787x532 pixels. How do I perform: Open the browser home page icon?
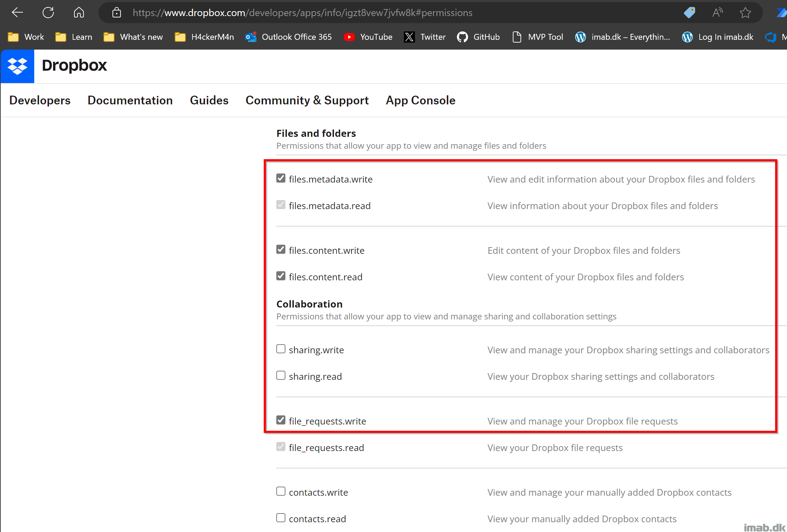point(79,13)
